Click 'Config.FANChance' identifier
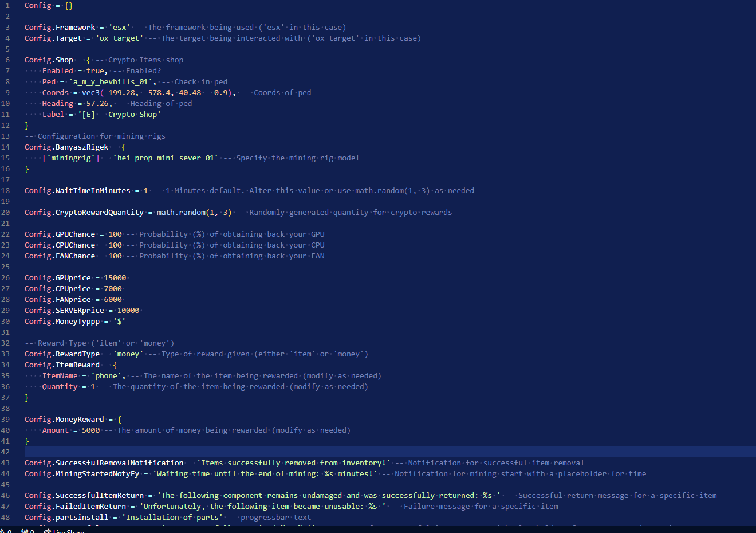The image size is (756, 533). tap(60, 256)
